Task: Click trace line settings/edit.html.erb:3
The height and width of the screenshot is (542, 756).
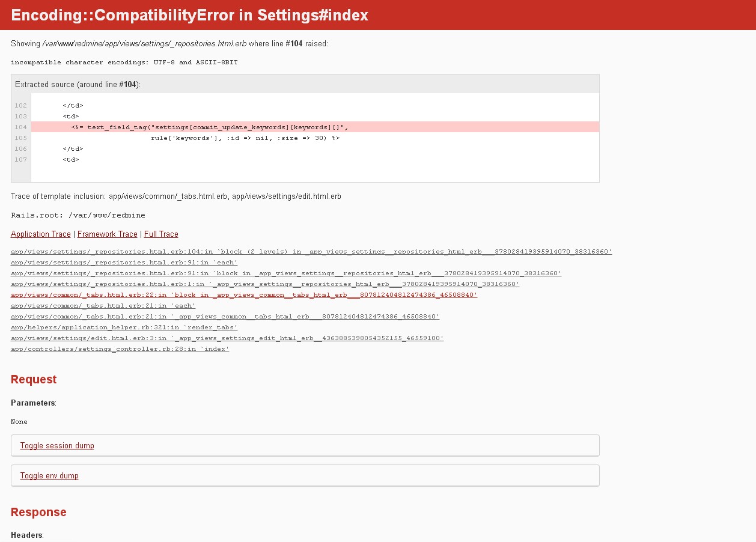Action: pos(227,338)
